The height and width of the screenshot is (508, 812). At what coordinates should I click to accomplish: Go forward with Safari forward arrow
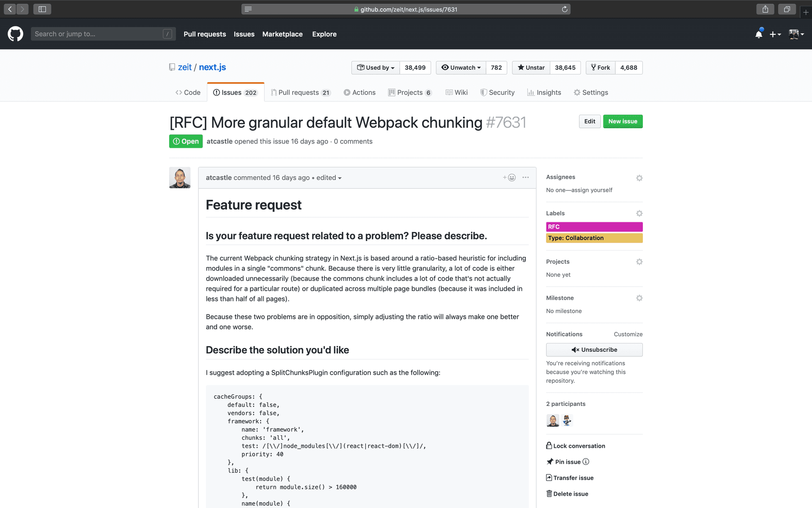(x=22, y=9)
